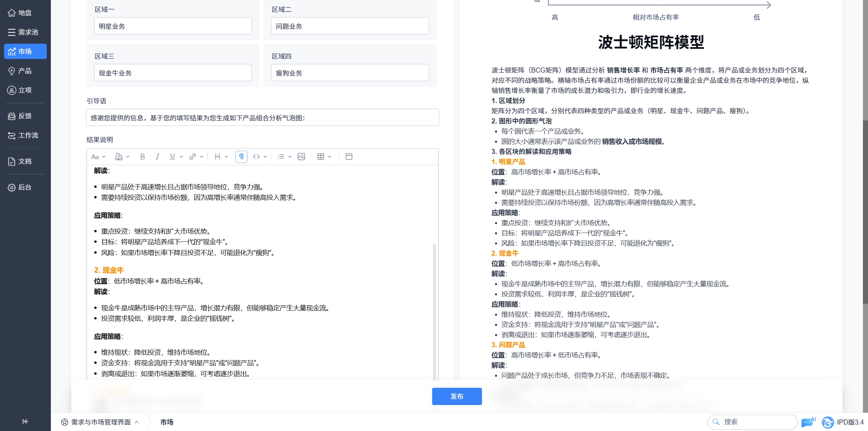
Task: Toggle bold formatting in the editor toolbar
Action: (142, 157)
